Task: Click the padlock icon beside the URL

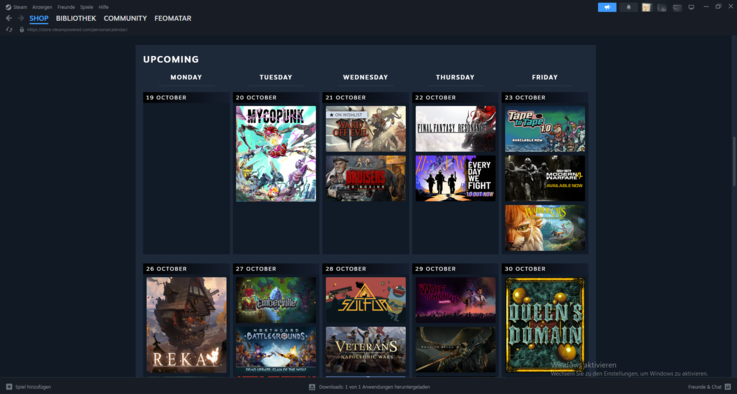Action: tap(22, 30)
